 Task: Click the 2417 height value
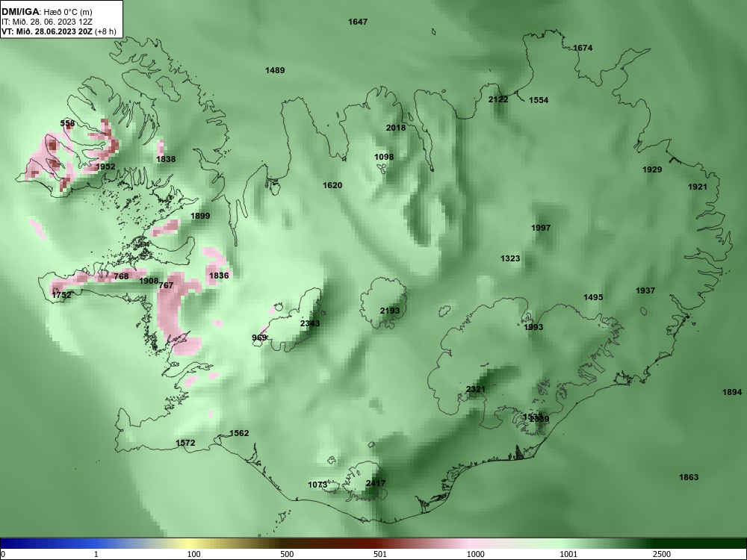[x=376, y=483]
